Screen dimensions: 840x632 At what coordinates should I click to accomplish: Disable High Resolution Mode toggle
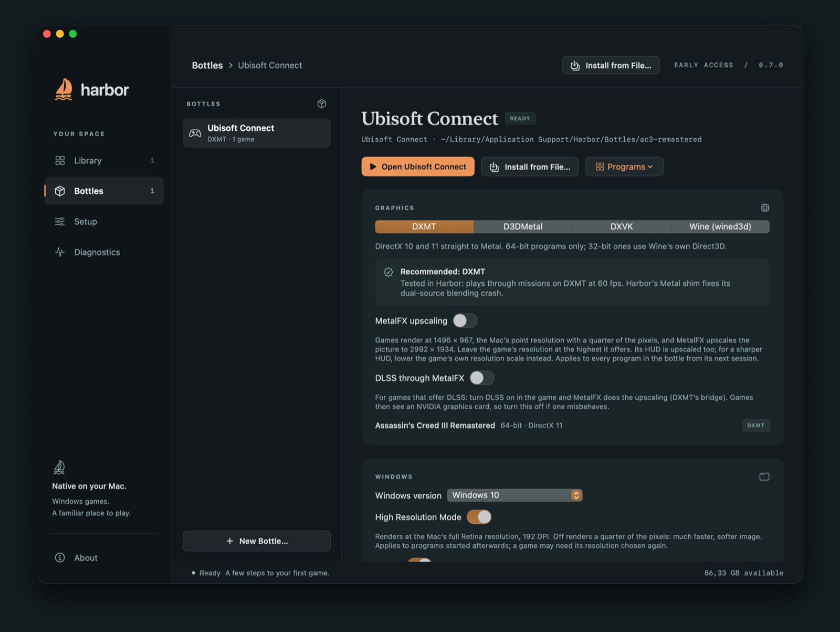(479, 517)
